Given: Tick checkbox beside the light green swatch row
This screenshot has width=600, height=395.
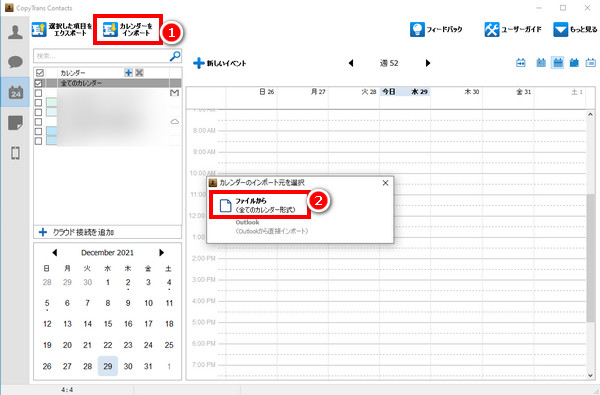Looking at the screenshot, I should (38, 103).
